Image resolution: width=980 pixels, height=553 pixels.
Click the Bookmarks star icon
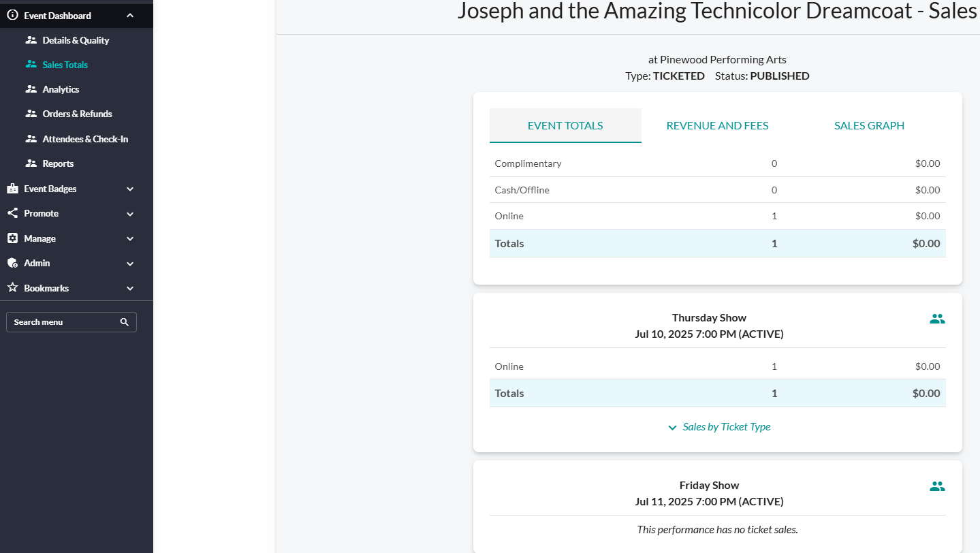12,288
